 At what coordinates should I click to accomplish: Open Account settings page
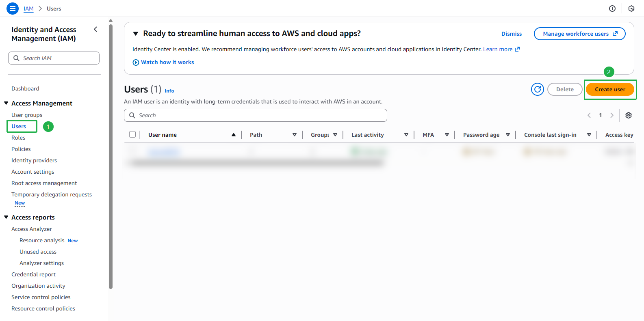(x=33, y=172)
